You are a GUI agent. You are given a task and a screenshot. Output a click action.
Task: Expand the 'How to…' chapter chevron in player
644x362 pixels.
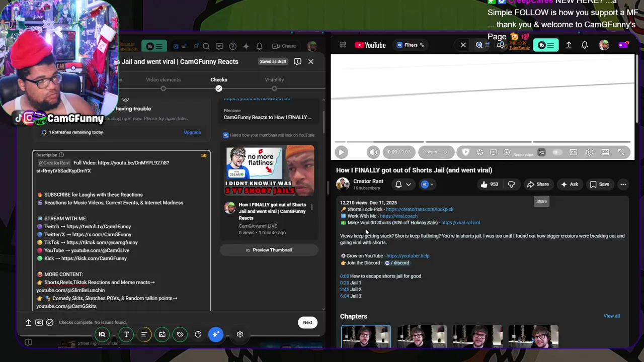click(x=446, y=152)
